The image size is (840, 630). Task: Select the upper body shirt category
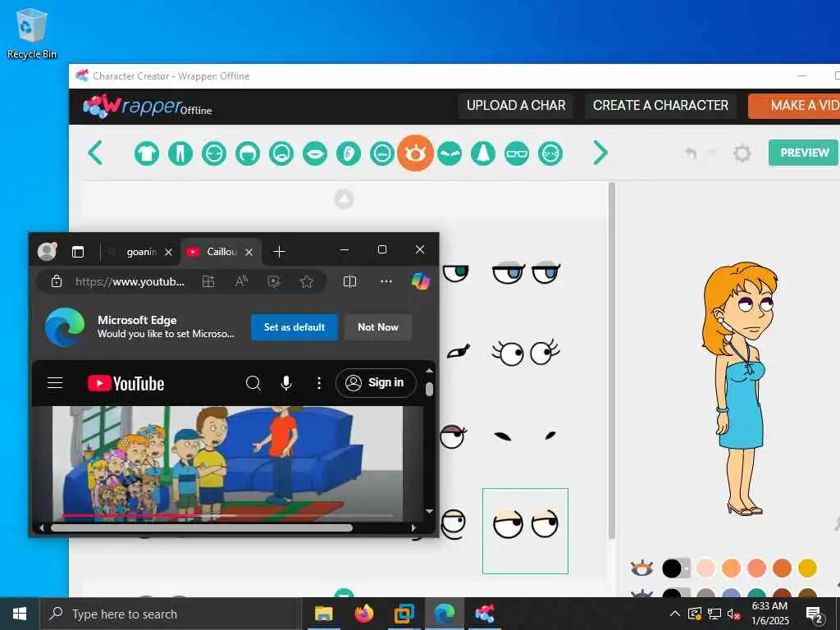pos(146,153)
